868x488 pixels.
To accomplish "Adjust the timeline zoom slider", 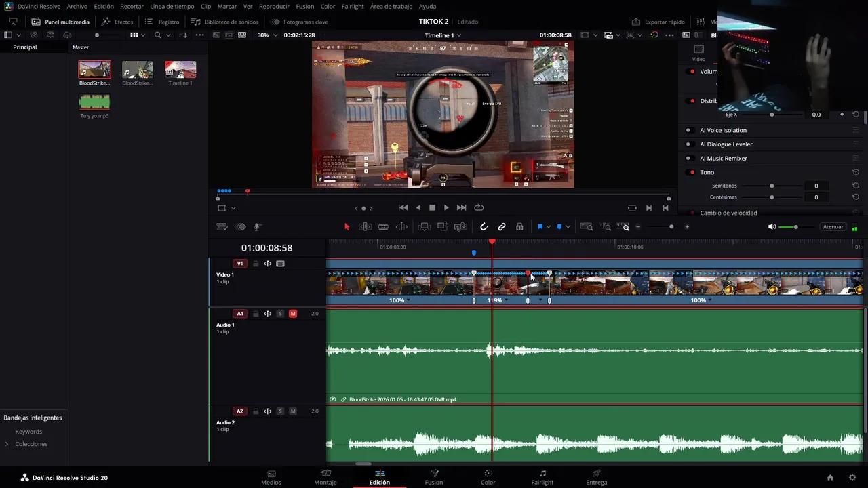I will (671, 227).
